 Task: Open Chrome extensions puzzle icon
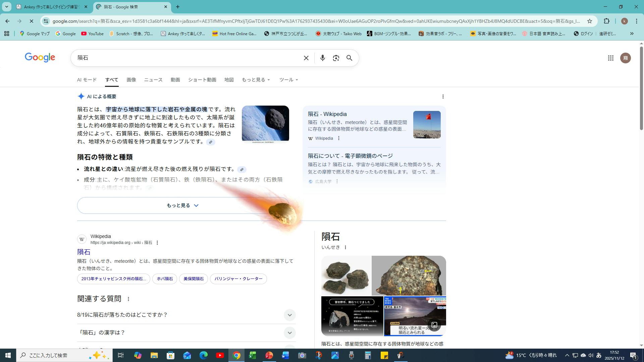click(606, 21)
